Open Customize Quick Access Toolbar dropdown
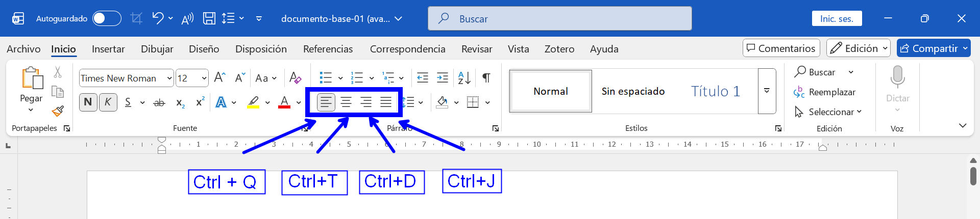980x219 pixels. [259, 18]
